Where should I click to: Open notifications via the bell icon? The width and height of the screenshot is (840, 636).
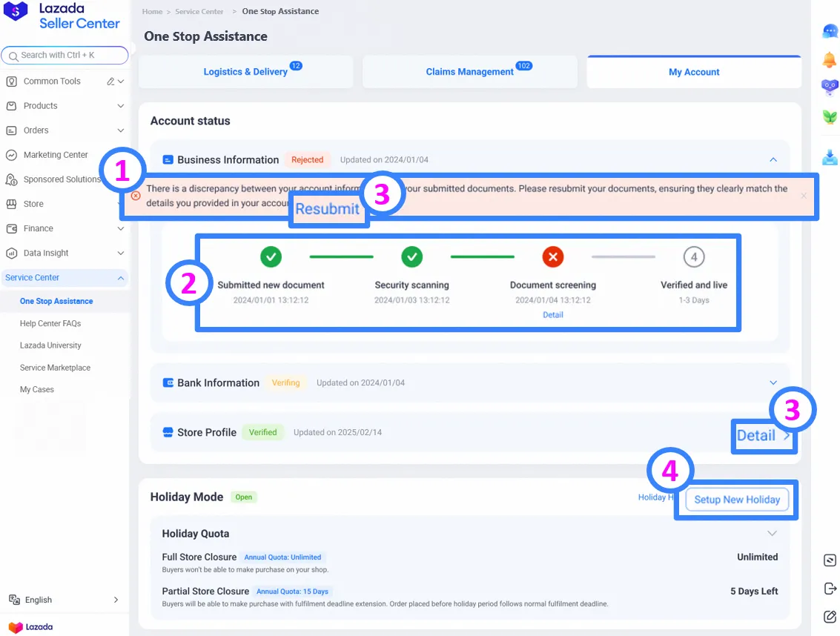coord(830,59)
